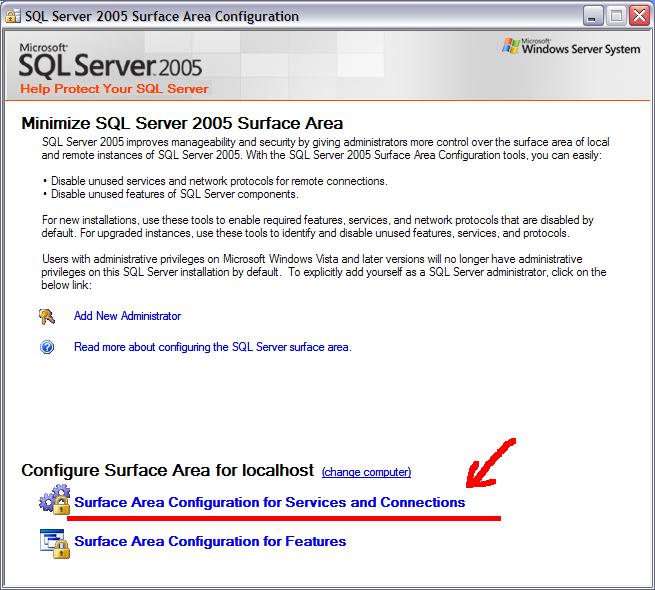Viewport: 655px width, 590px height.
Task: Click the windows and padlock Features icon
Action: [x=55, y=543]
